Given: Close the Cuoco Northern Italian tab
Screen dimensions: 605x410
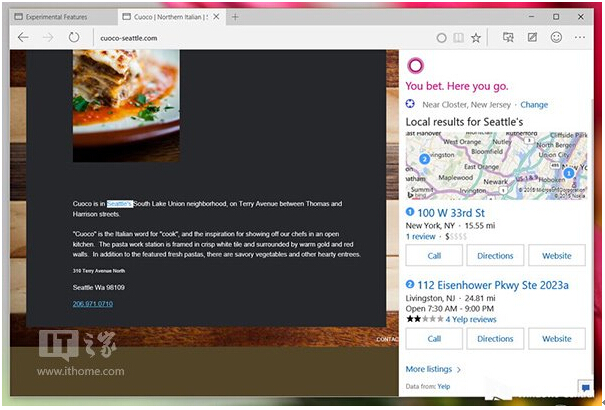Looking at the screenshot, I should tap(216, 17).
